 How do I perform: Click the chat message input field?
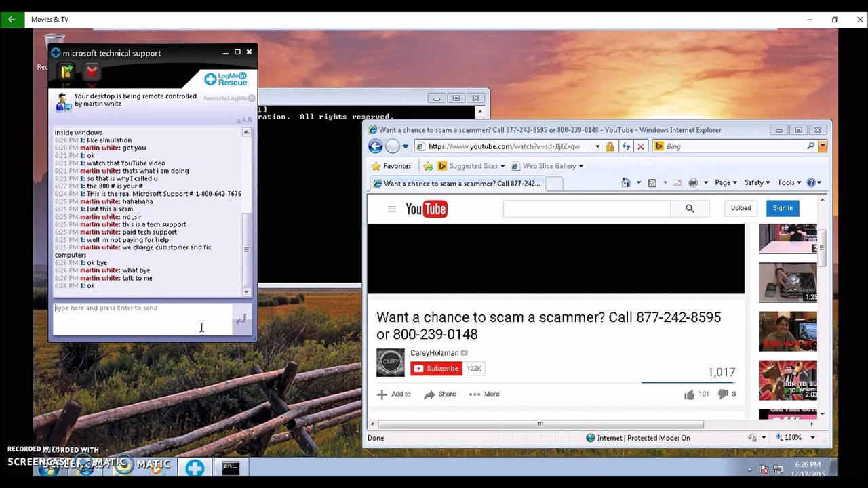(142, 319)
